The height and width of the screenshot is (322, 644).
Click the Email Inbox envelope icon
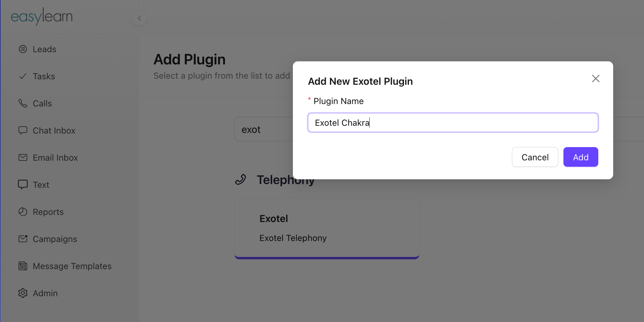click(x=23, y=158)
